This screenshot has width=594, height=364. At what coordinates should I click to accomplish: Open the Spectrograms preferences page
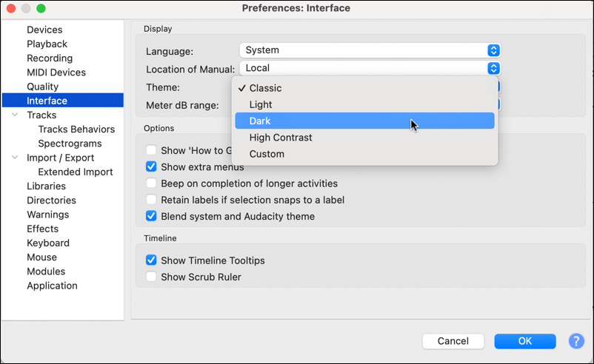[70, 144]
